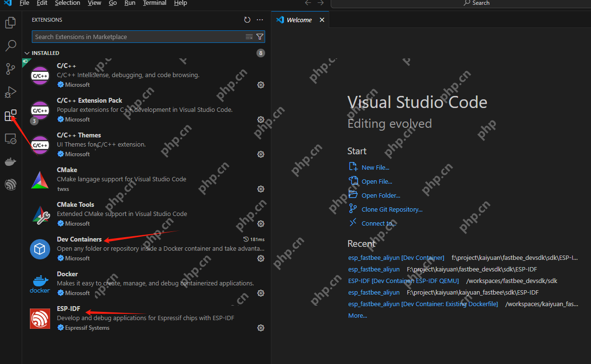Select the ESP-IDF extension entry
This screenshot has height=364, width=591.
click(145, 318)
